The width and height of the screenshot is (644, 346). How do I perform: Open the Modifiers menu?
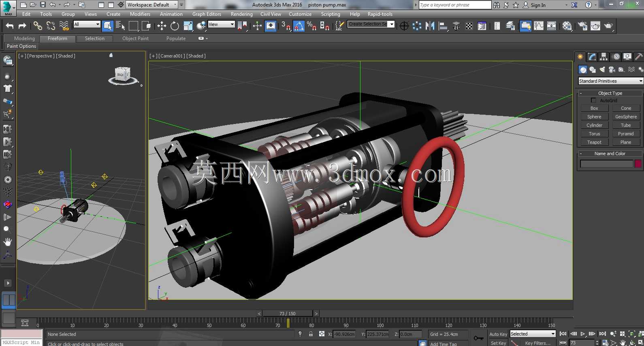pos(140,14)
